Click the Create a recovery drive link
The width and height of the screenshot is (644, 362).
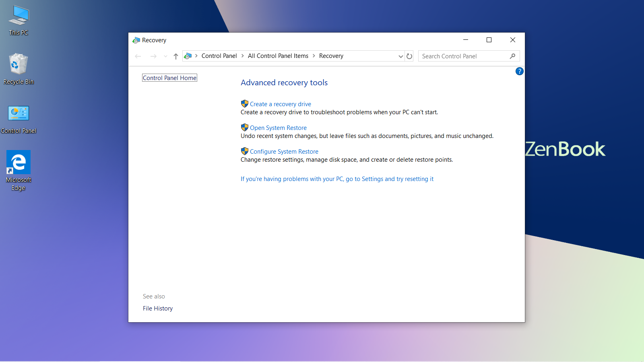(281, 104)
